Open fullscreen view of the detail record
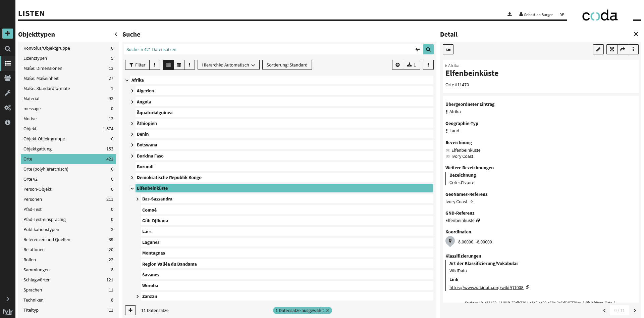This screenshot has height=318, width=644. pyautogui.click(x=612, y=49)
